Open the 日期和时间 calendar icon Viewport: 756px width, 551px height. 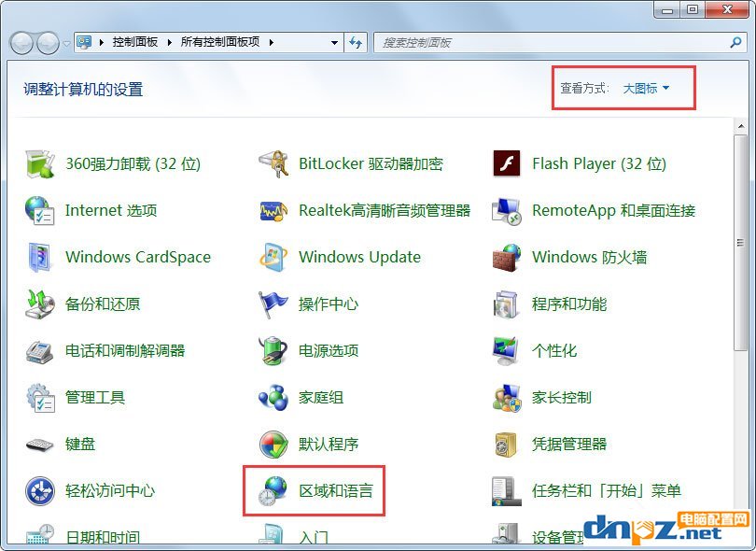tap(39, 536)
